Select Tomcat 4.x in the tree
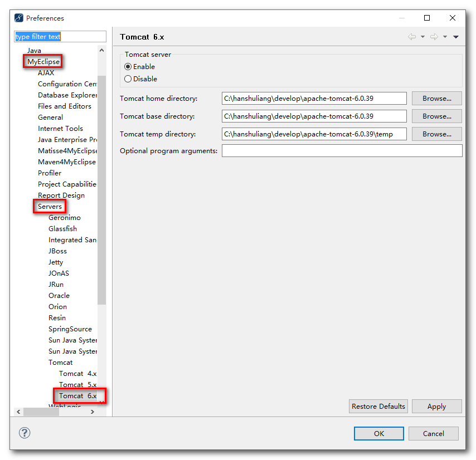 [x=77, y=374]
